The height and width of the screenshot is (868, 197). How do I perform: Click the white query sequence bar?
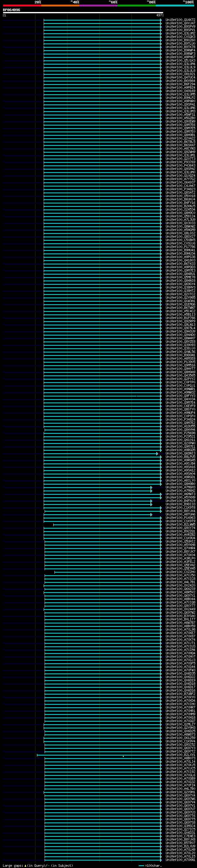click(83, 13)
